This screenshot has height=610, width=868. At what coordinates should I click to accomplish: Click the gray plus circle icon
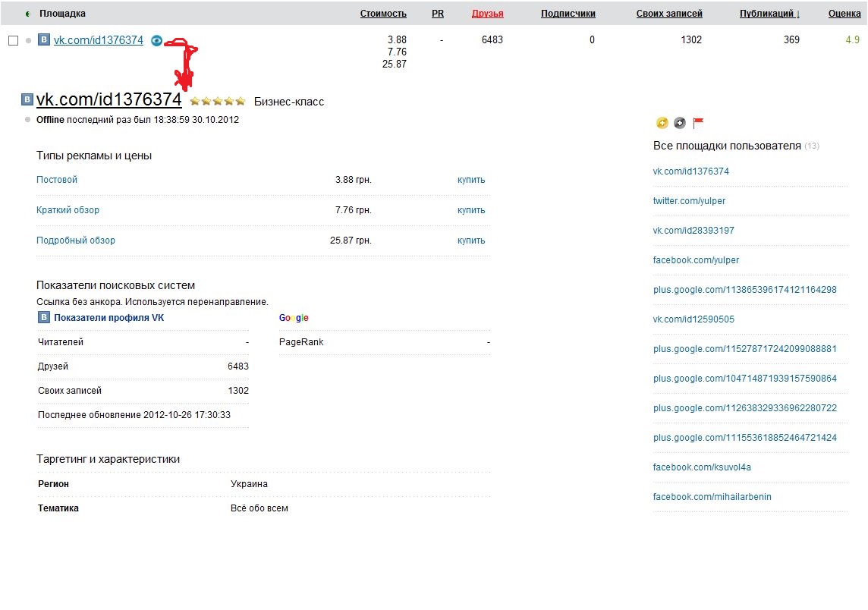click(680, 123)
